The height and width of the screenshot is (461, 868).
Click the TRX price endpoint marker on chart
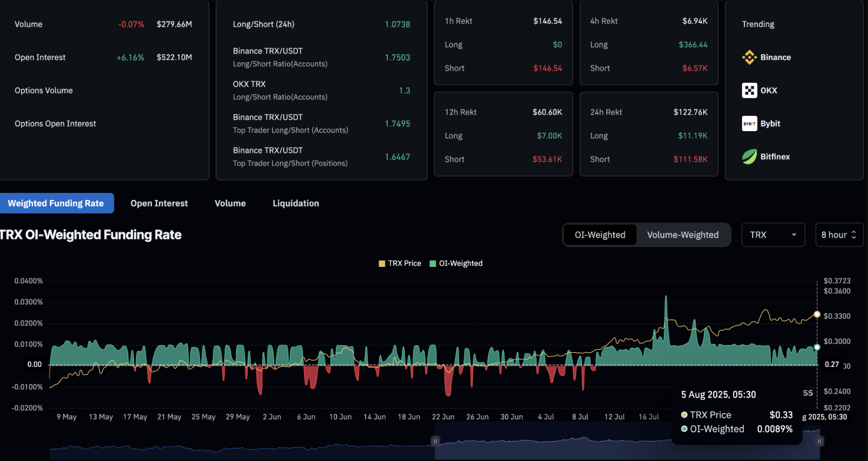click(x=817, y=314)
